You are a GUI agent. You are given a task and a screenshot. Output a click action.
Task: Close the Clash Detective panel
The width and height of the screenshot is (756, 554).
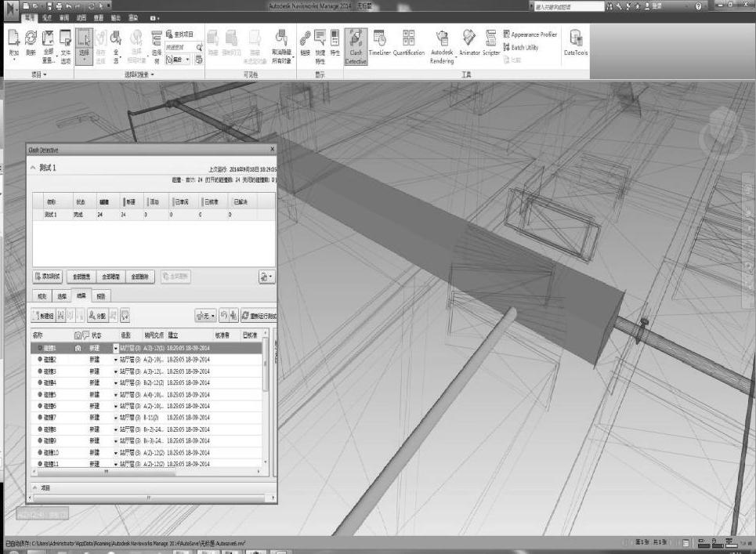[x=272, y=150]
